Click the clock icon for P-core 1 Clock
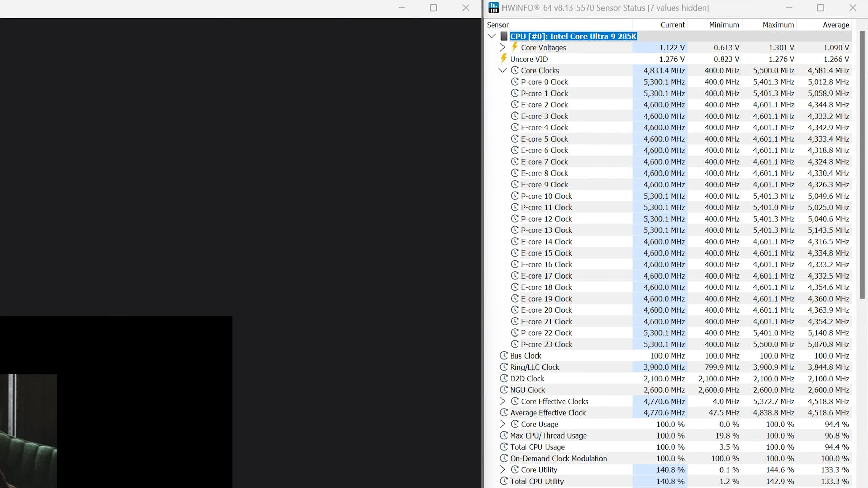Screen dimensions: 868x488 [x=515, y=93]
